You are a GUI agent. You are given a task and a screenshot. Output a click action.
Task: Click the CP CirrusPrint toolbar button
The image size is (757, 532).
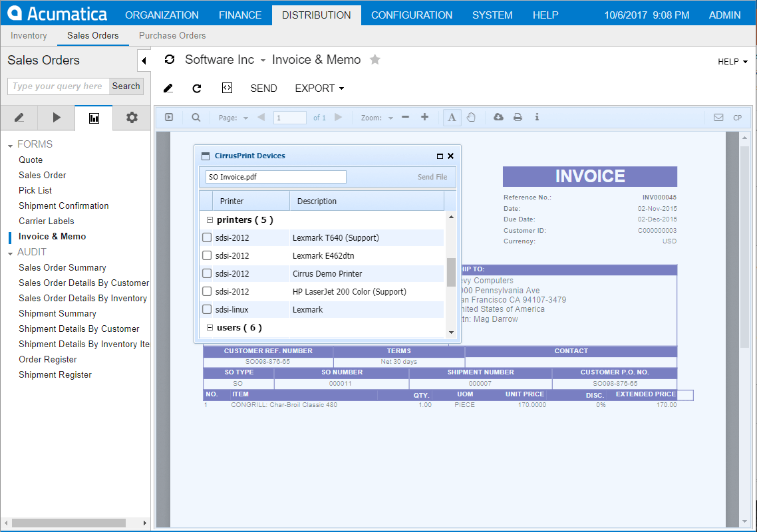pos(737,118)
